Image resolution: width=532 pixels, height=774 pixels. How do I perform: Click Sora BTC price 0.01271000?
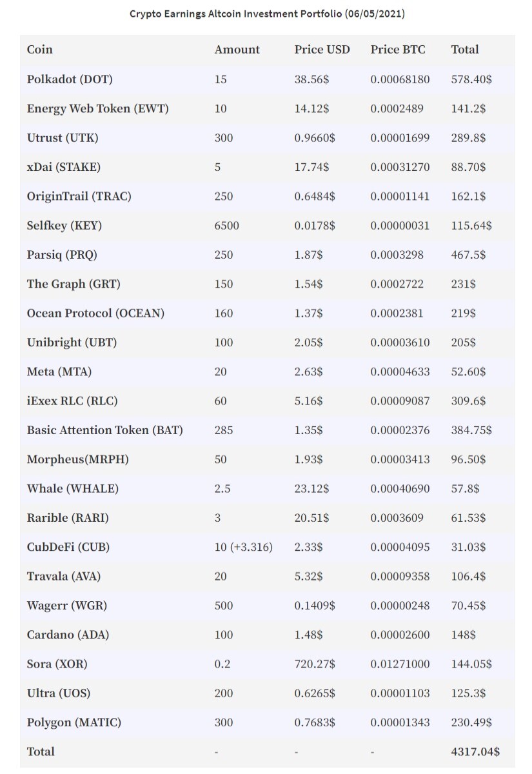tap(400, 664)
